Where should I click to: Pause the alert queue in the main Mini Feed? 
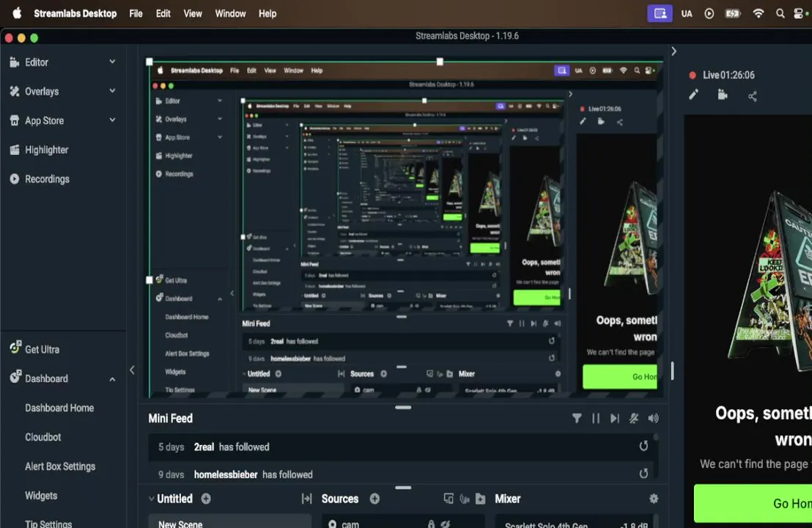(596, 418)
